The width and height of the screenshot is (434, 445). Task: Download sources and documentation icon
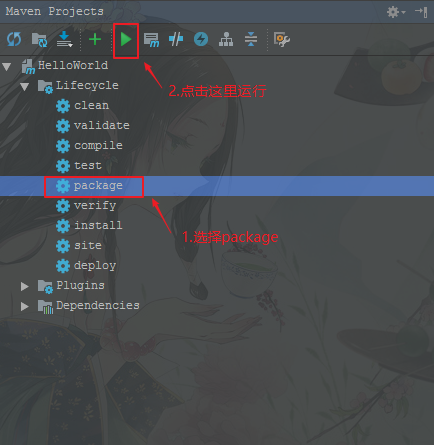(64, 39)
